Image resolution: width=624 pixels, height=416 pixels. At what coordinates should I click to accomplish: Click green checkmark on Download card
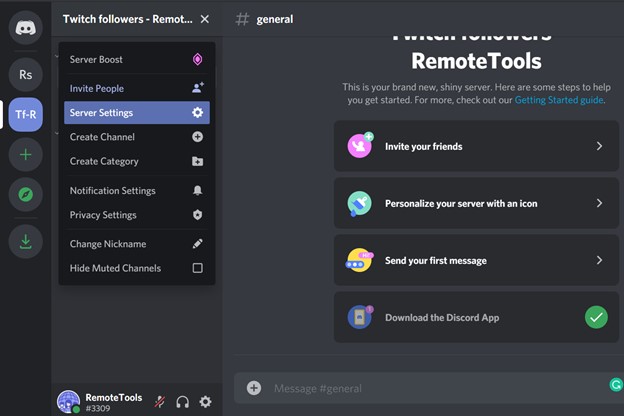tap(596, 317)
